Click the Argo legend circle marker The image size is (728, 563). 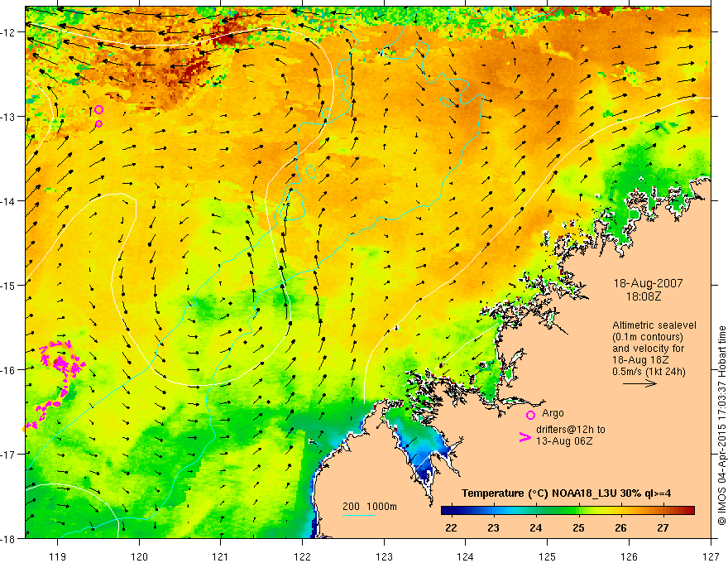coord(530,415)
